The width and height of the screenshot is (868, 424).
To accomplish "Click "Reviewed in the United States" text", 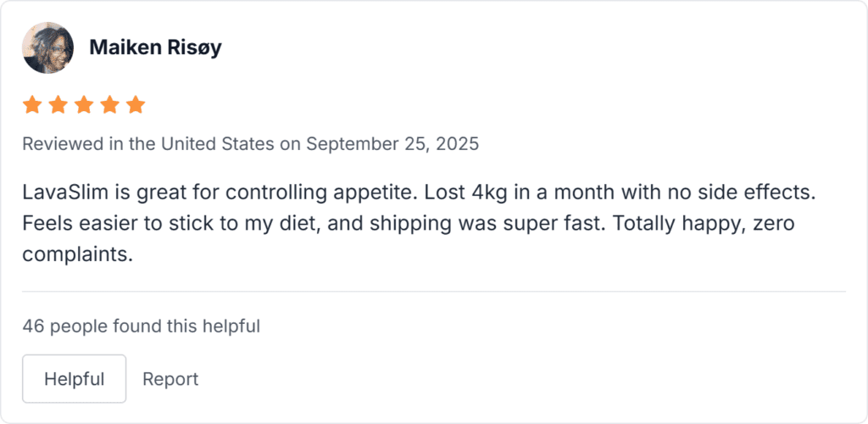I will [x=148, y=143].
